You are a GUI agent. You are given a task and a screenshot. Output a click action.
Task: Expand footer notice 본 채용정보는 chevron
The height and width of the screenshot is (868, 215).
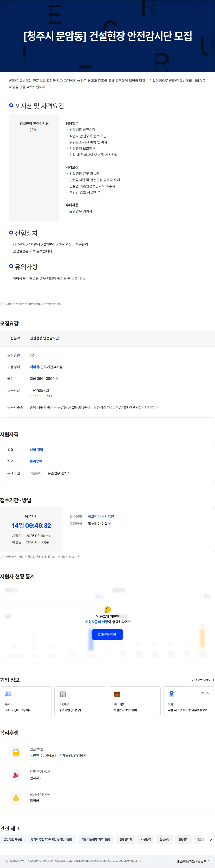(x=140, y=861)
